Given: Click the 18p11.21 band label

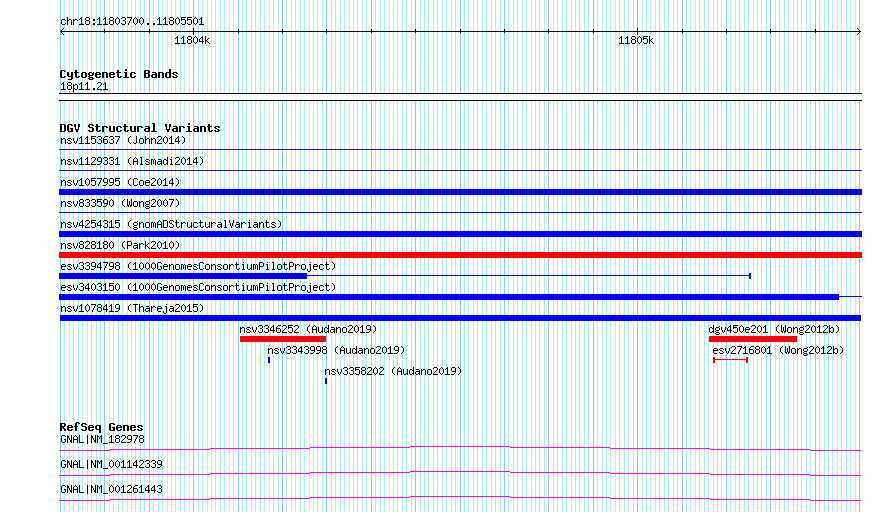Looking at the screenshot, I should pyautogui.click(x=84, y=87).
